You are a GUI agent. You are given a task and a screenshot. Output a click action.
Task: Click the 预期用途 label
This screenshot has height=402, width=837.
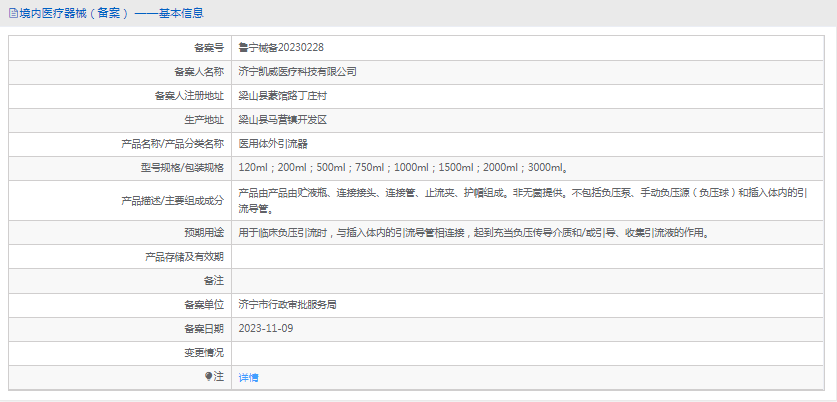204,233
